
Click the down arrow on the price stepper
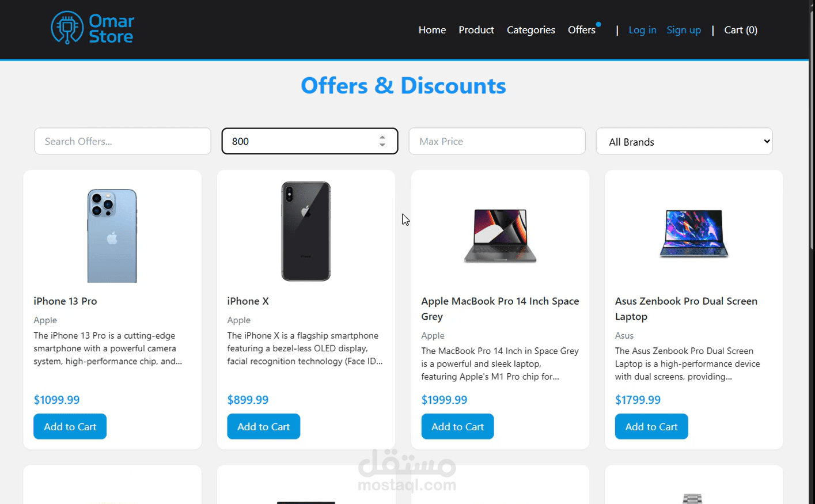coord(382,145)
